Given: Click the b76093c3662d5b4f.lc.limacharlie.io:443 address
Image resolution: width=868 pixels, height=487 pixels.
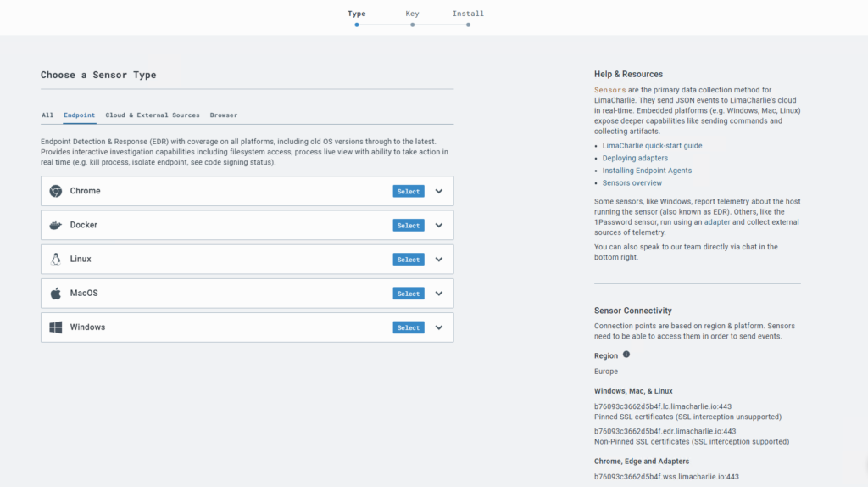Looking at the screenshot, I should (663, 406).
